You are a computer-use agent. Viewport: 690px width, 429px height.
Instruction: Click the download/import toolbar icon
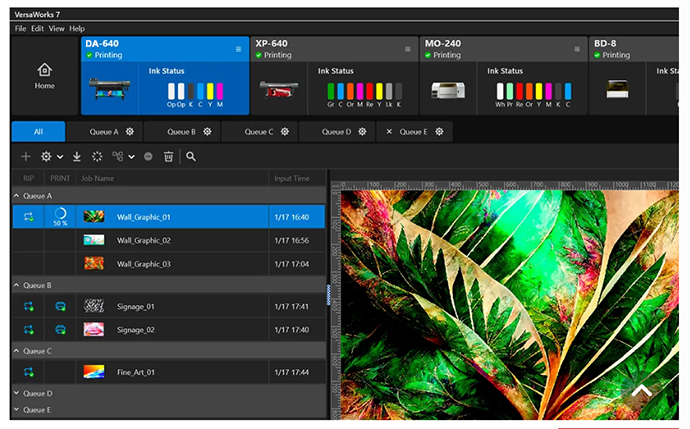coord(77,156)
